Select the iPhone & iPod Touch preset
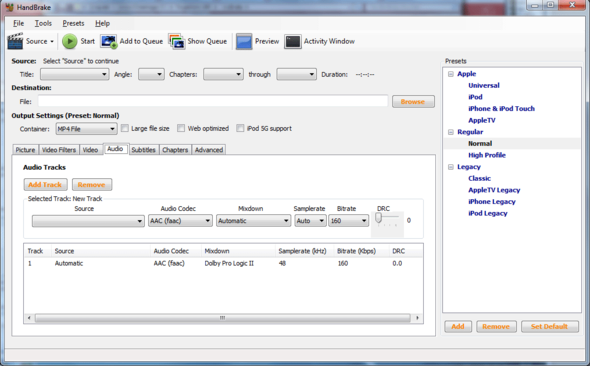 (502, 109)
